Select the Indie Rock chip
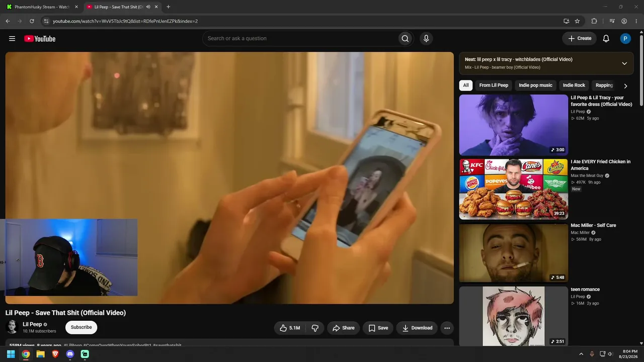Image resolution: width=644 pixels, height=362 pixels. (574, 85)
